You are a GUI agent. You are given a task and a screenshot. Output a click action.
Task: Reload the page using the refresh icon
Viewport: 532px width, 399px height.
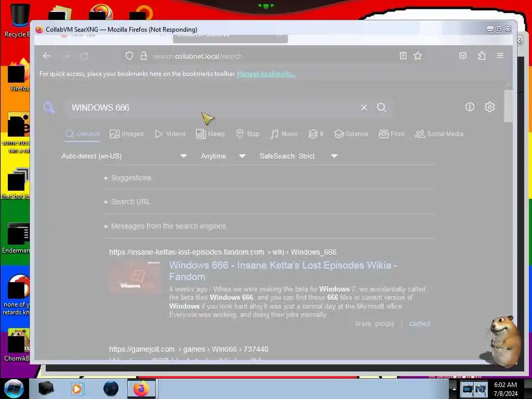[85, 56]
